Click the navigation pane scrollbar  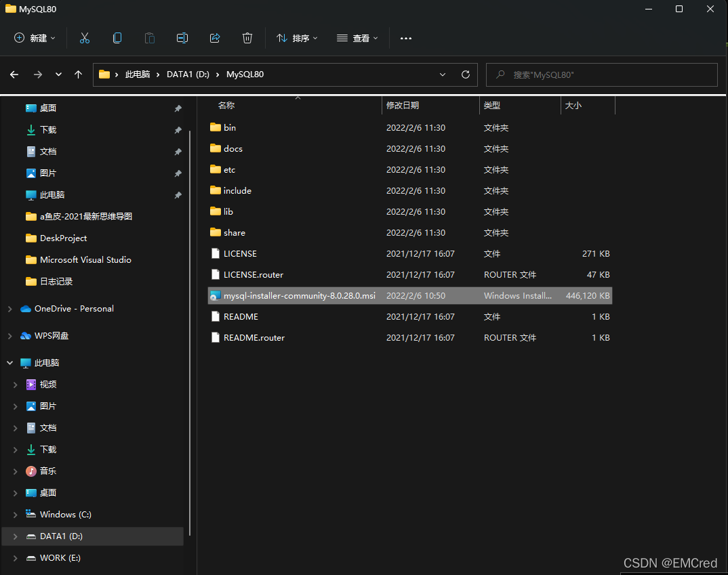pyautogui.click(x=189, y=333)
